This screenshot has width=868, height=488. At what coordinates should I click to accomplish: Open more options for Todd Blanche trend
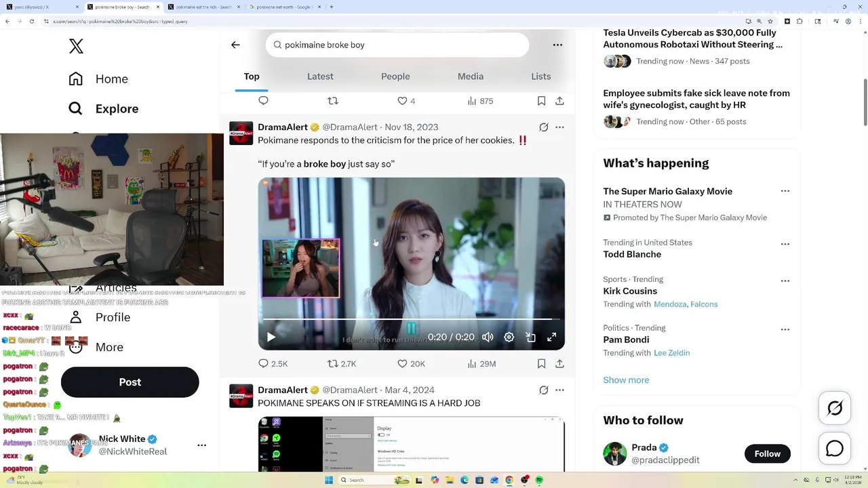pyautogui.click(x=785, y=244)
